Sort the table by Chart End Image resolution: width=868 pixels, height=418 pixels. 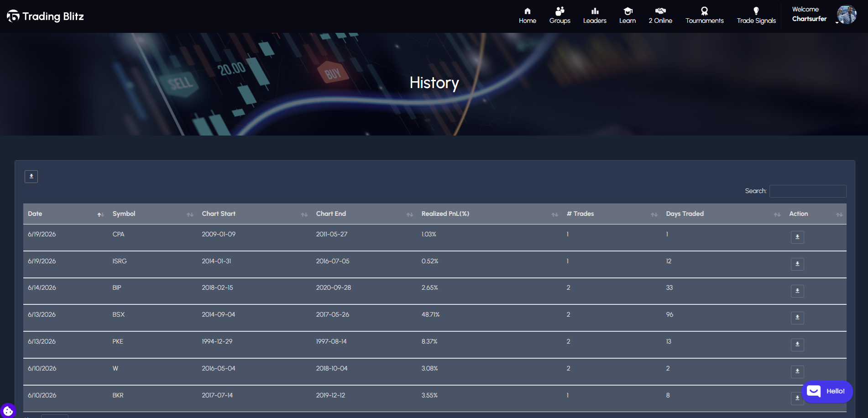364,214
